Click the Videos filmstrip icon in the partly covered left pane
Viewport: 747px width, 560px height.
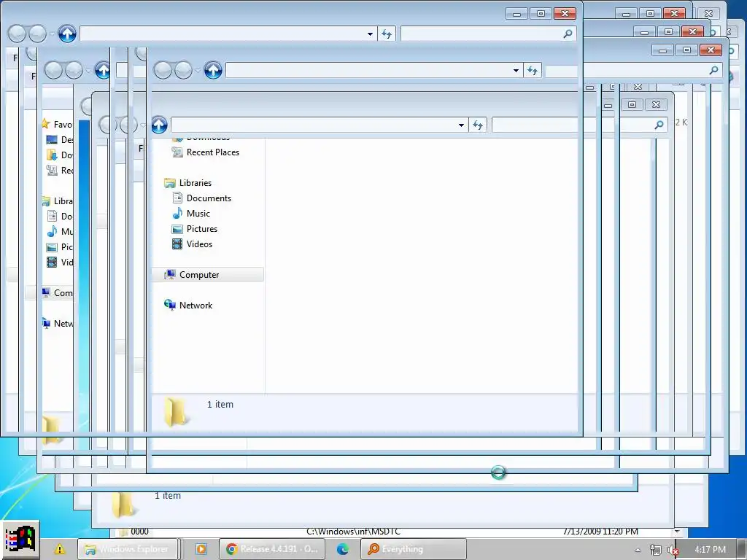pyautogui.click(x=52, y=262)
